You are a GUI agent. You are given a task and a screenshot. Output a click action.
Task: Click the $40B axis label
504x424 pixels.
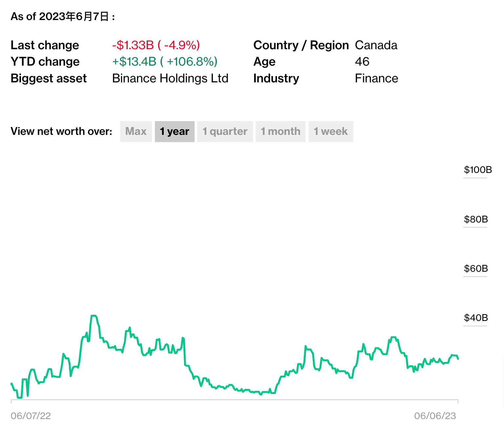475,318
